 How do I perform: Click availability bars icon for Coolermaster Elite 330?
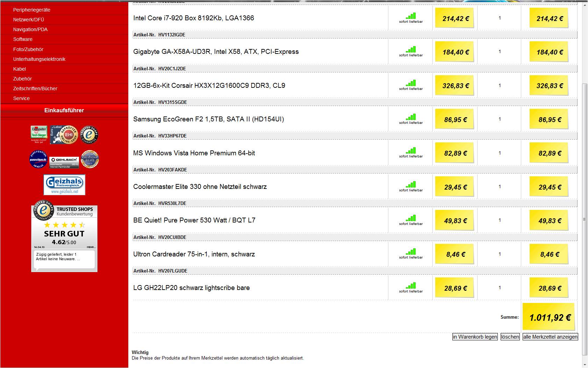(411, 185)
